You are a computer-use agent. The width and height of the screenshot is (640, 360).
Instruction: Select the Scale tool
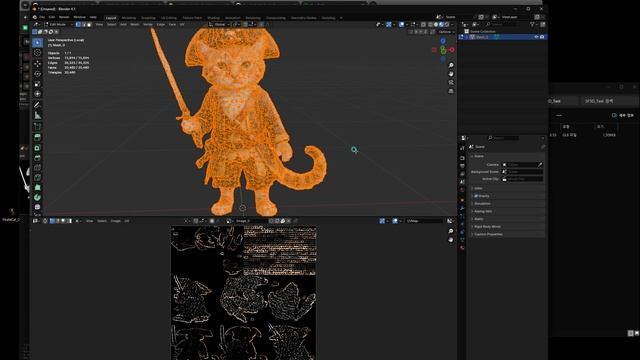pyautogui.click(x=38, y=84)
